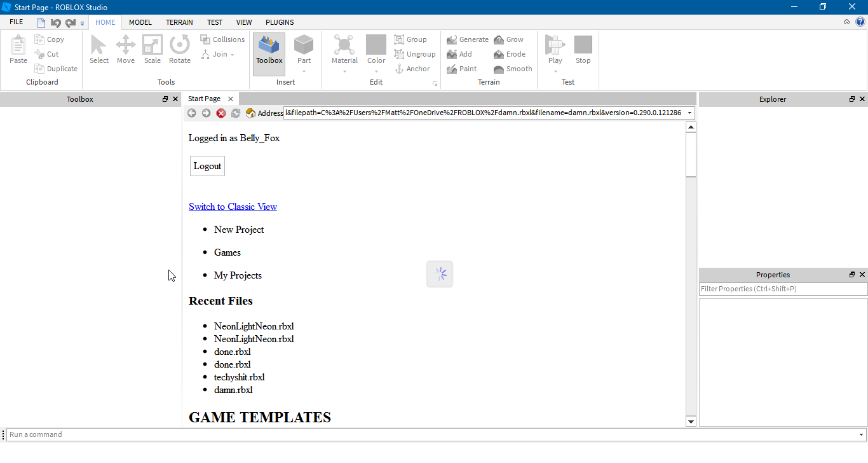Stop loading the Start Page
868x463 pixels.
click(221, 113)
